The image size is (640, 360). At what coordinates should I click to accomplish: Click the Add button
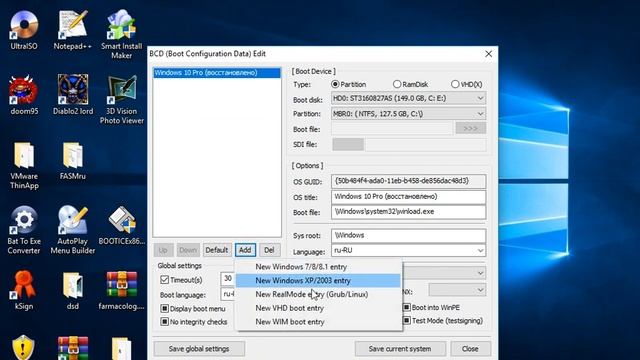(x=245, y=250)
